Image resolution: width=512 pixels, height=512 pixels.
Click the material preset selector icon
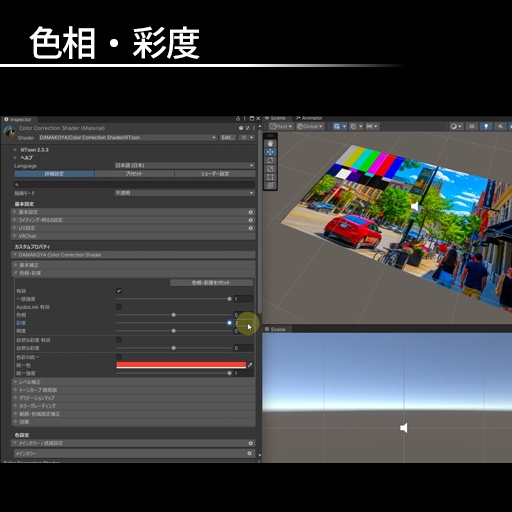[248, 128]
